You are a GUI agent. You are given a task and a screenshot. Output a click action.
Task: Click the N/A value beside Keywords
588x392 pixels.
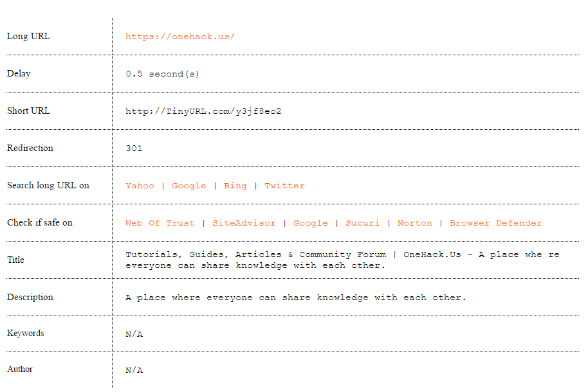click(x=134, y=334)
